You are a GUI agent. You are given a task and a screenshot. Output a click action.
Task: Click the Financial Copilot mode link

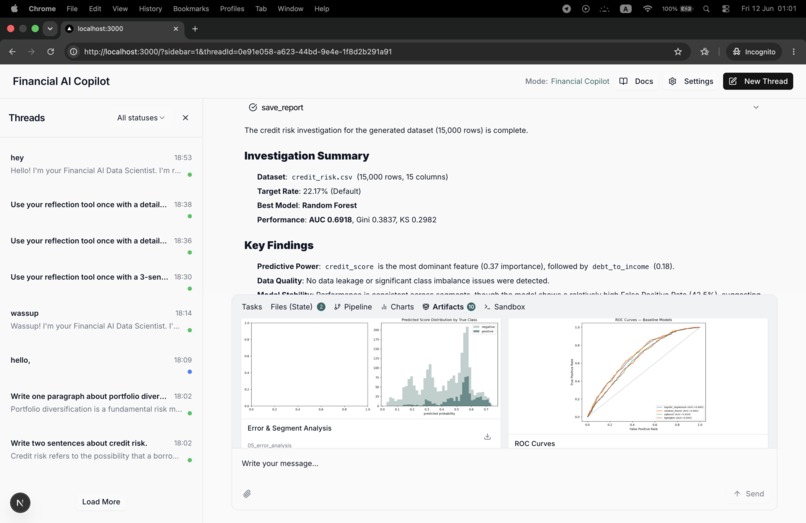580,81
